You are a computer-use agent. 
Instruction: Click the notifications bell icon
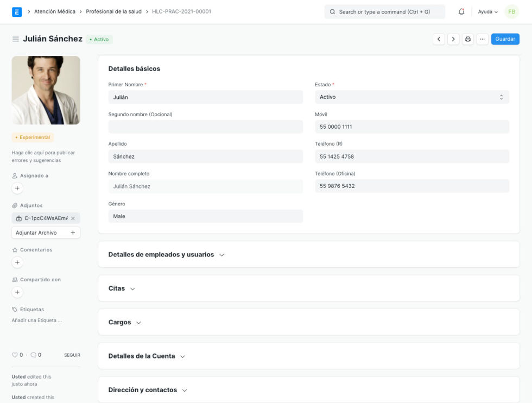461,11
